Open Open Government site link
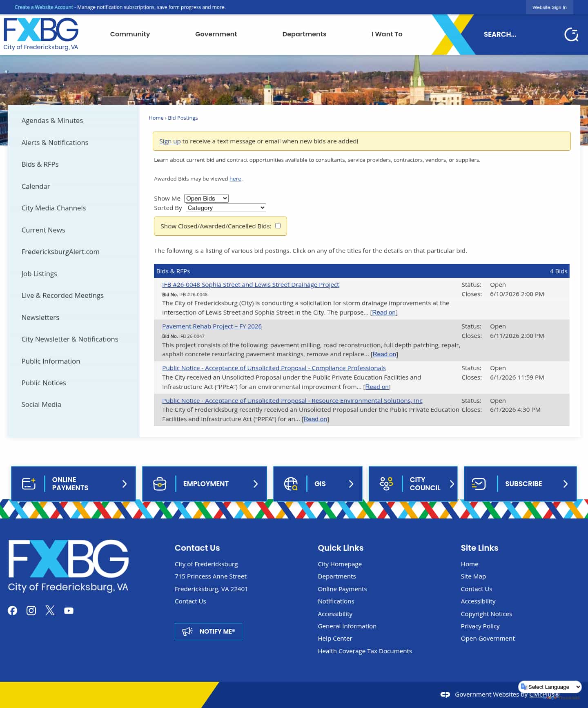The image size is (588, 708). (x=488, y=639)
